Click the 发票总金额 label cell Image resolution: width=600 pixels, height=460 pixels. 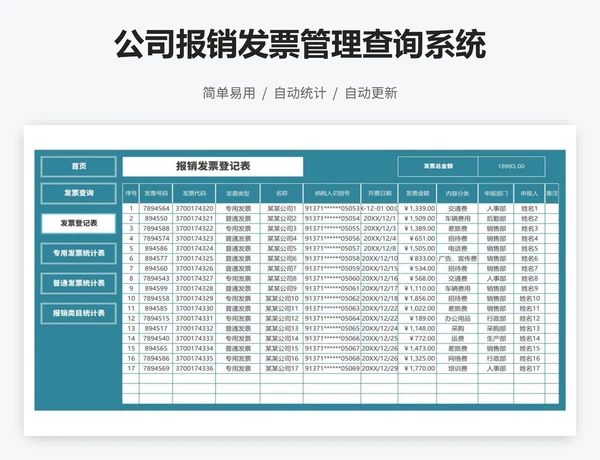pyautogui.click(x=438, y=166)
